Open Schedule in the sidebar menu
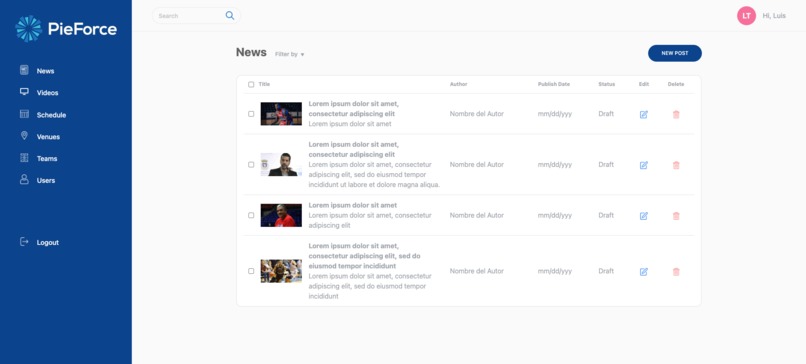The width and height of the screenshot is (806, 364). [51, 115]
